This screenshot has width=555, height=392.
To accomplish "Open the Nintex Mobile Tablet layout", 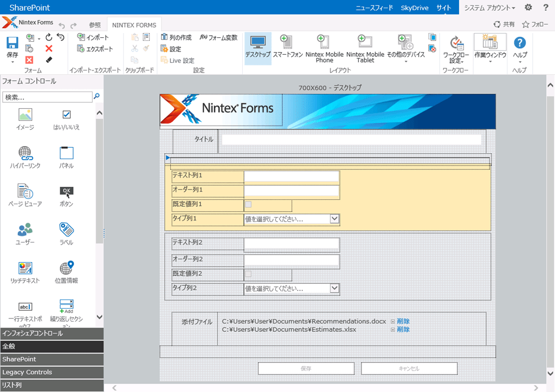I will pyautogui.click(x=365, y=42).
